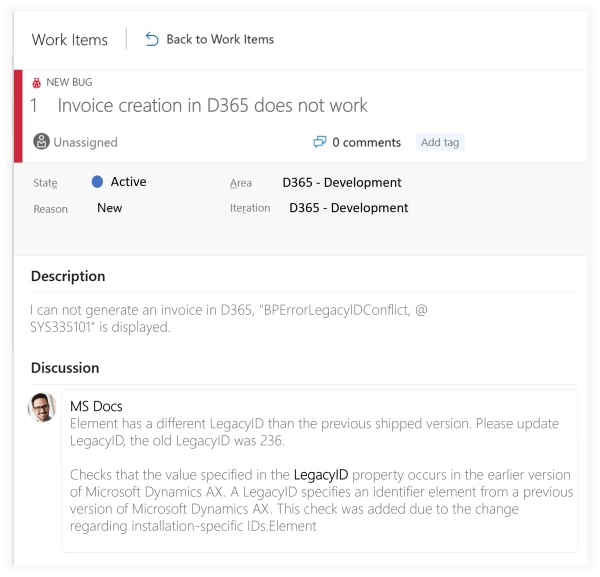The height and width of the screenshot is (577, 600).
Task: Click the MS Docs commenter name
Action: (x=96, y=406)
